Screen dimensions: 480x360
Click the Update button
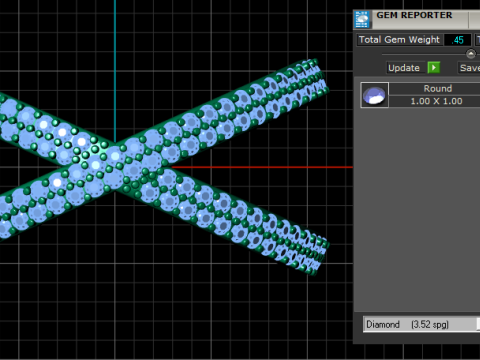point(404,68)
